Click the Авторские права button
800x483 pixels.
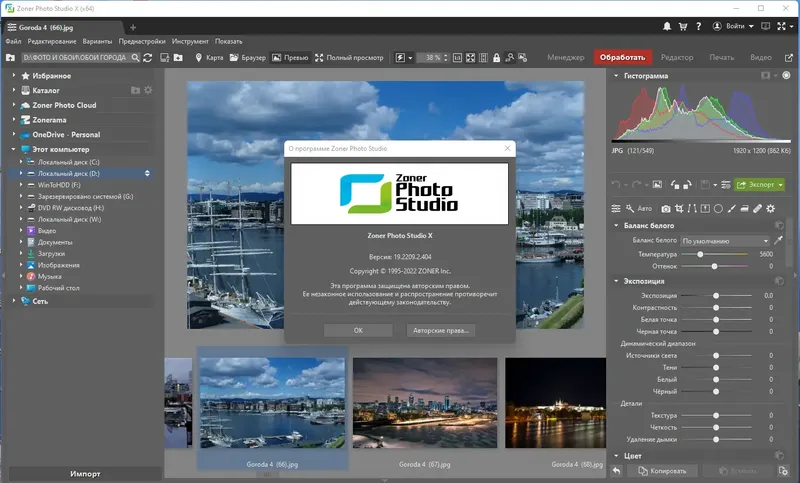441,331
